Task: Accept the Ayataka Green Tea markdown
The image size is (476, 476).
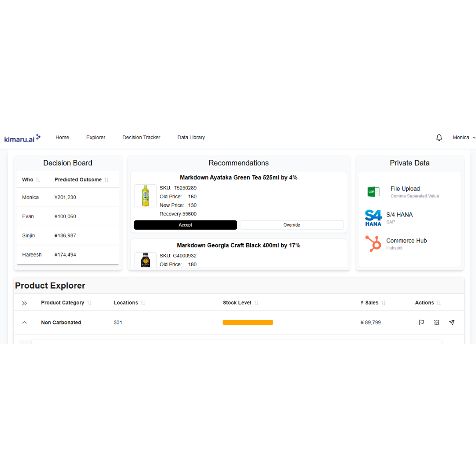Action: pyautogui.click(x=186, y=225)
